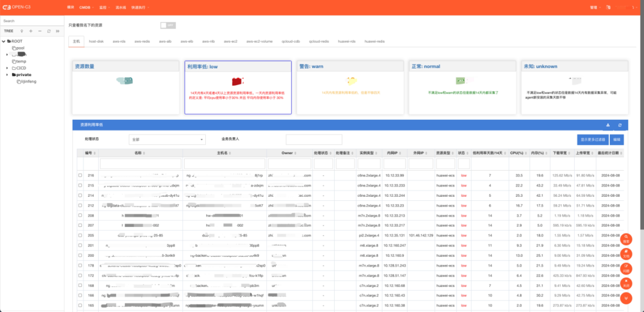
Task: Click the tree locate pin icon
Action: pyautogui.click(x=22, y=31)
